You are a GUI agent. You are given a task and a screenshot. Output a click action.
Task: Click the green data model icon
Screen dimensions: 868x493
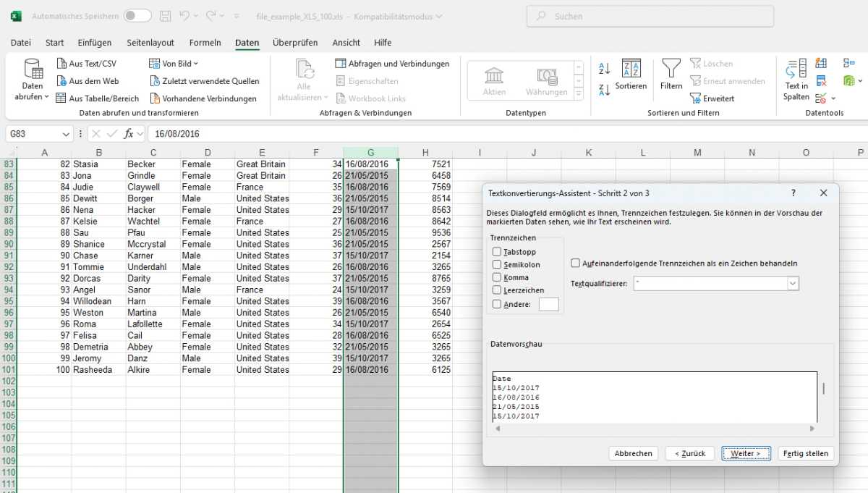848,81
